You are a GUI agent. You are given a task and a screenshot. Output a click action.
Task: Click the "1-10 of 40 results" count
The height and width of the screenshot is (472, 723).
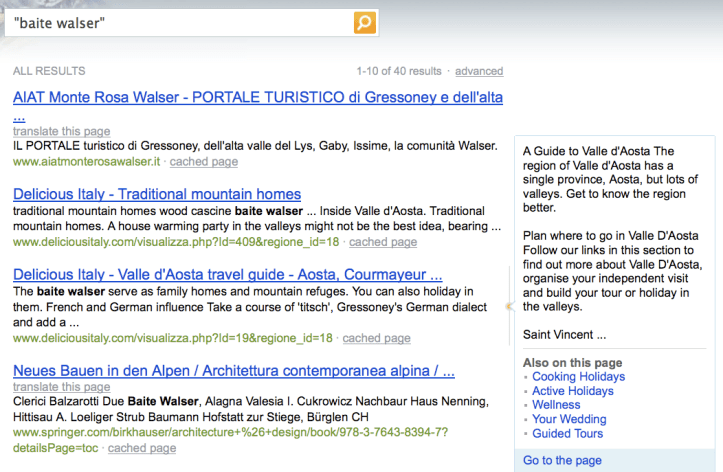[x=399, y=71]
